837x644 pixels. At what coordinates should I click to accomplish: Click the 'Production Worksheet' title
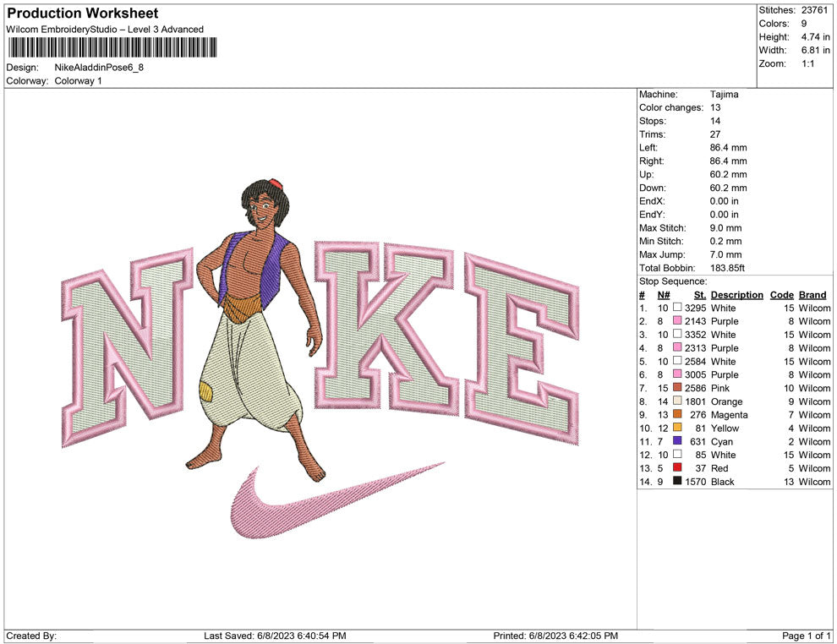[x=83, y=14]
